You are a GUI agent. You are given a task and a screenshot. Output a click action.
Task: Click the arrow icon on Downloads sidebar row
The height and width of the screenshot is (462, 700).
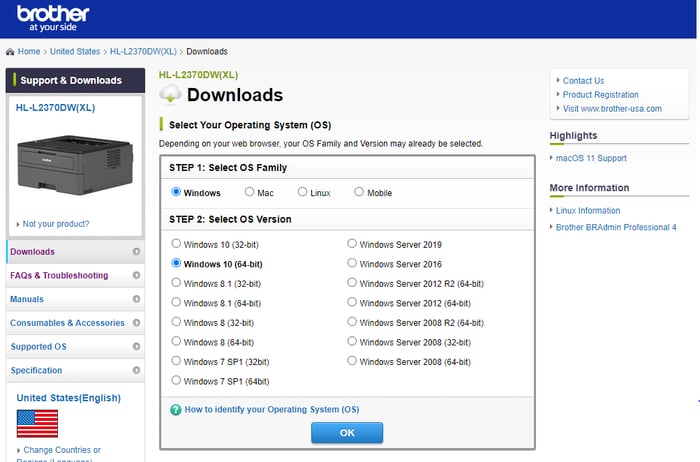click(x=136, y=251)
